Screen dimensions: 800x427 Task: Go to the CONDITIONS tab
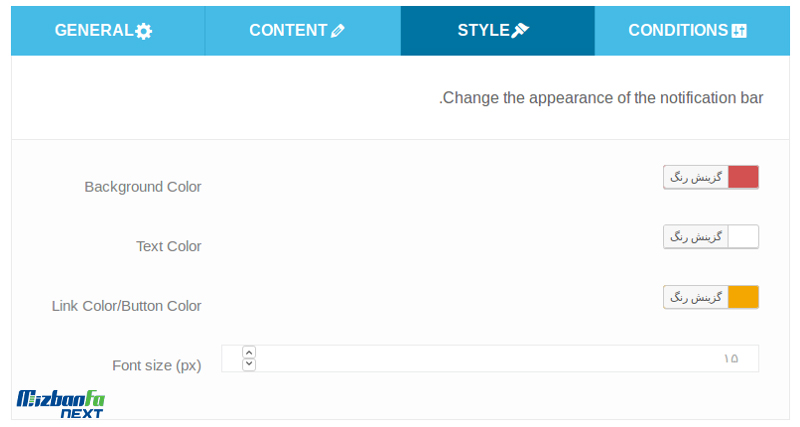(692, 31)
